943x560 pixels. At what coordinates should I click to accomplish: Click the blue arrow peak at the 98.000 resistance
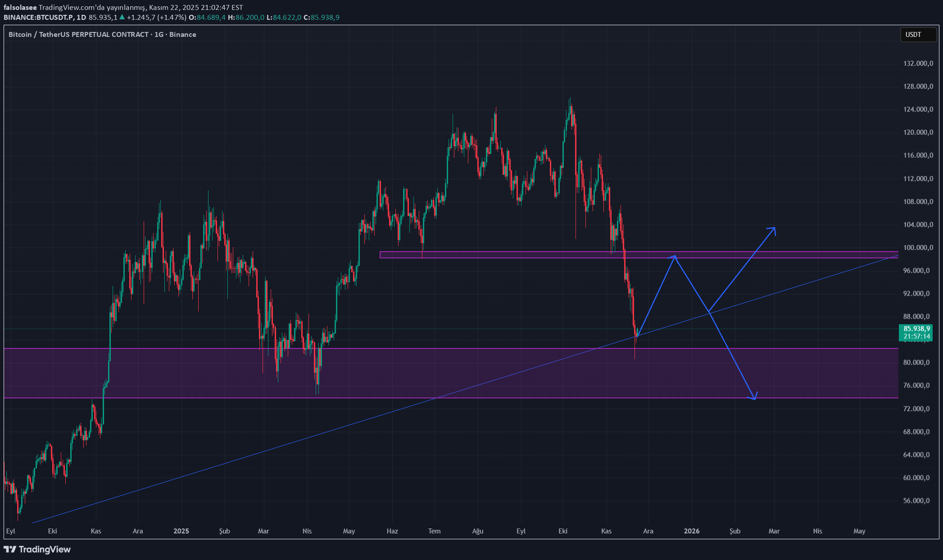[675, 256]
